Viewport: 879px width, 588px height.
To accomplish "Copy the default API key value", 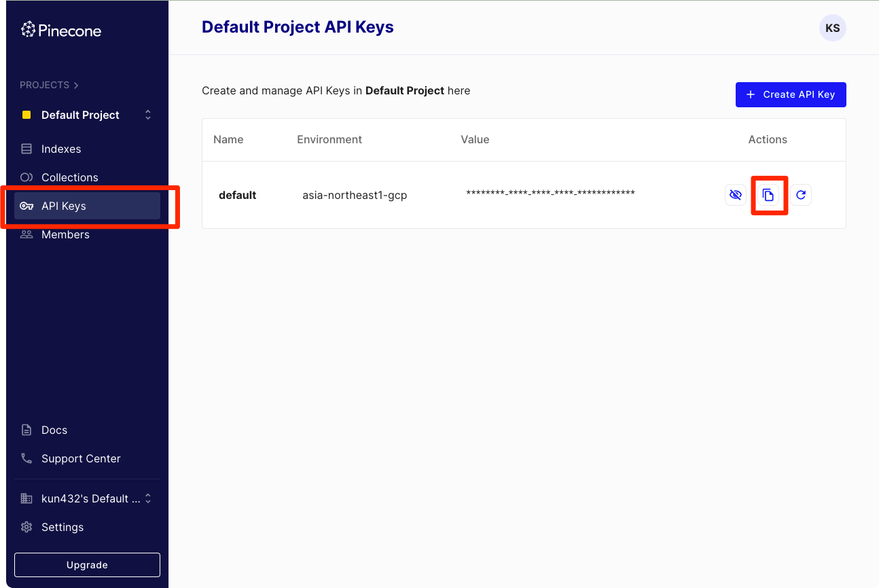I will pos(768,195).
